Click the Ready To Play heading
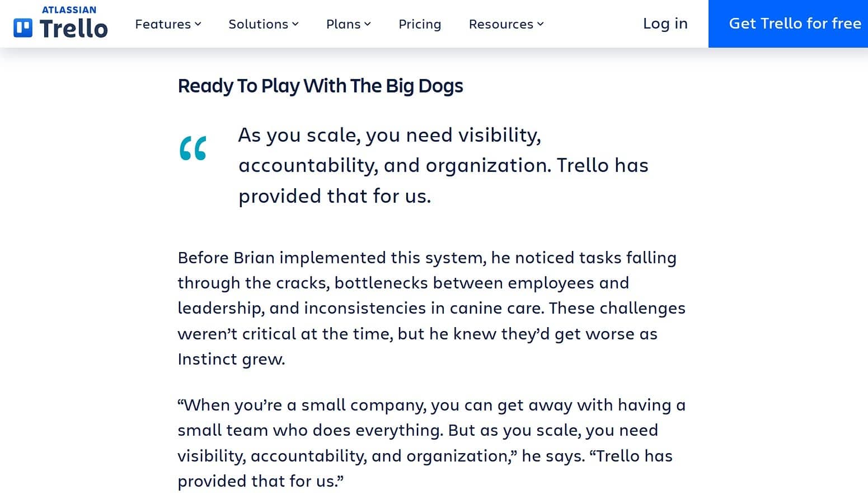Viewport: 868px width, 494px height. pos(320,86)
